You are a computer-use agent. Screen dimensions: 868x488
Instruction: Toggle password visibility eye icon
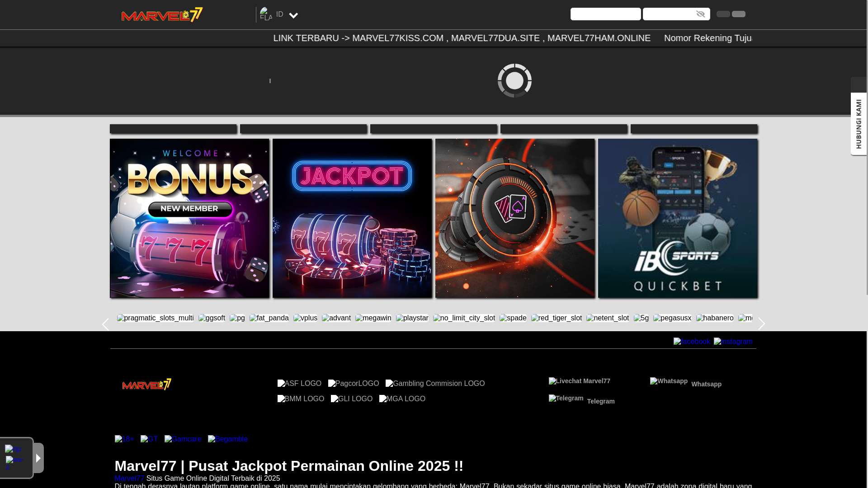(x=701, y=14)
